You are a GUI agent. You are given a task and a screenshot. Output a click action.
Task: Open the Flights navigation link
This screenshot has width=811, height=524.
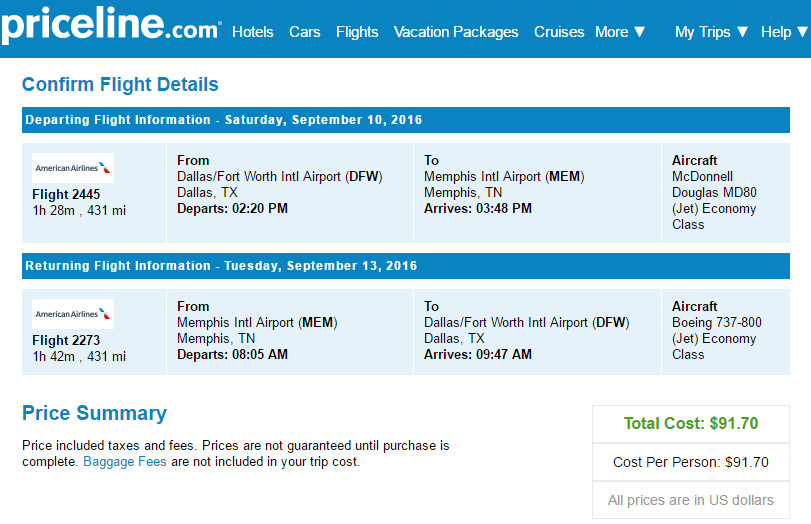pyautogui.click(x=357, y=32)
